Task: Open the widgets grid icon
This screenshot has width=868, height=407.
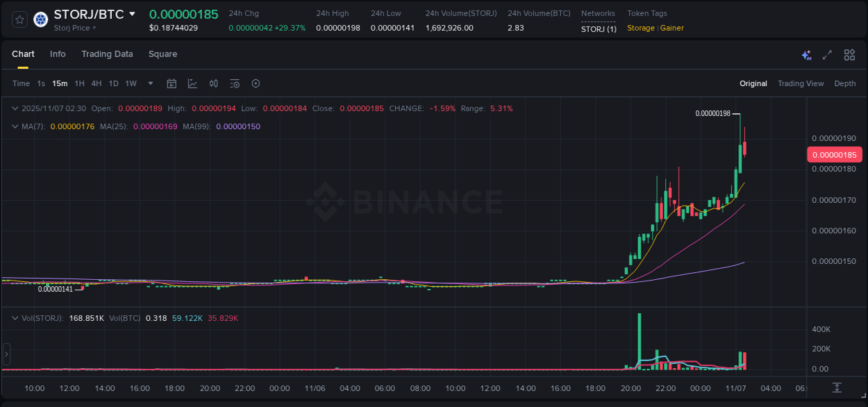Action: pyautogui.click(x=849, y=54)
